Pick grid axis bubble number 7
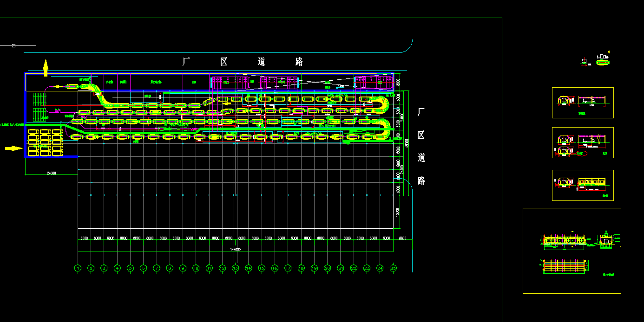This screenshot has height=322, width=644. (157, 268)
